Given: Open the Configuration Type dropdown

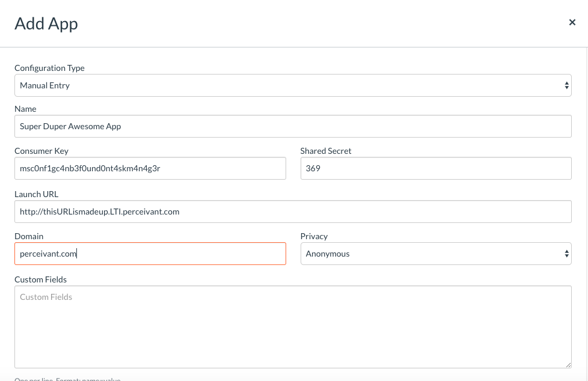Looking at the screenshot, I should pyautogui.click(x=293, y=85).
